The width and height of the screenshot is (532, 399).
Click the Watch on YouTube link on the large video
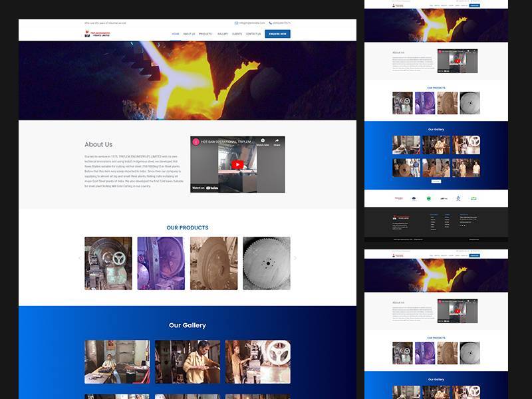pos(205,188)
